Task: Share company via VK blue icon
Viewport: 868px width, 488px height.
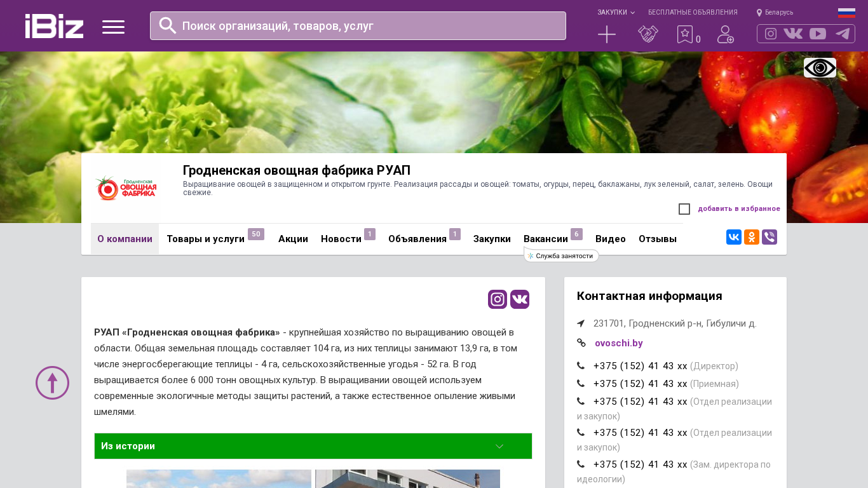Action: [734, 237]
